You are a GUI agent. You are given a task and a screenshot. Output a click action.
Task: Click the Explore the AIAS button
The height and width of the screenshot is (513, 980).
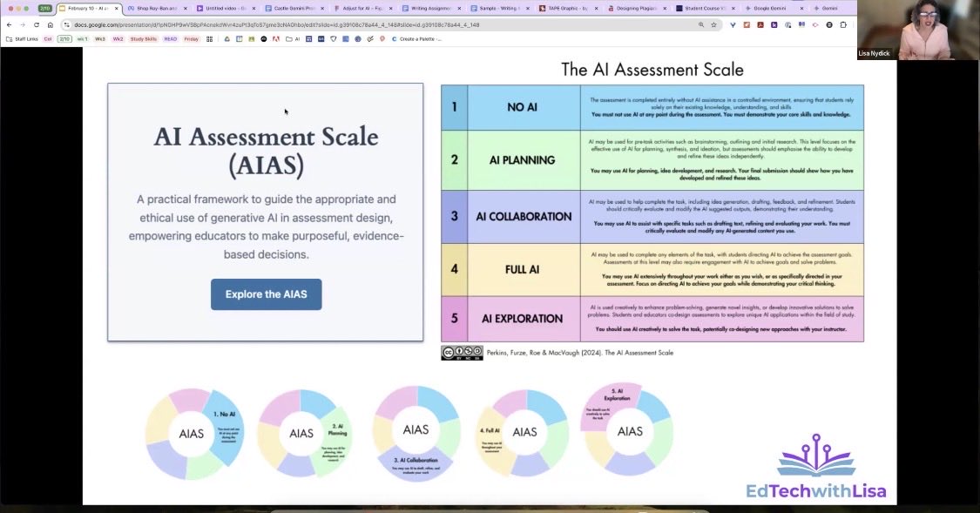[267, 294]
